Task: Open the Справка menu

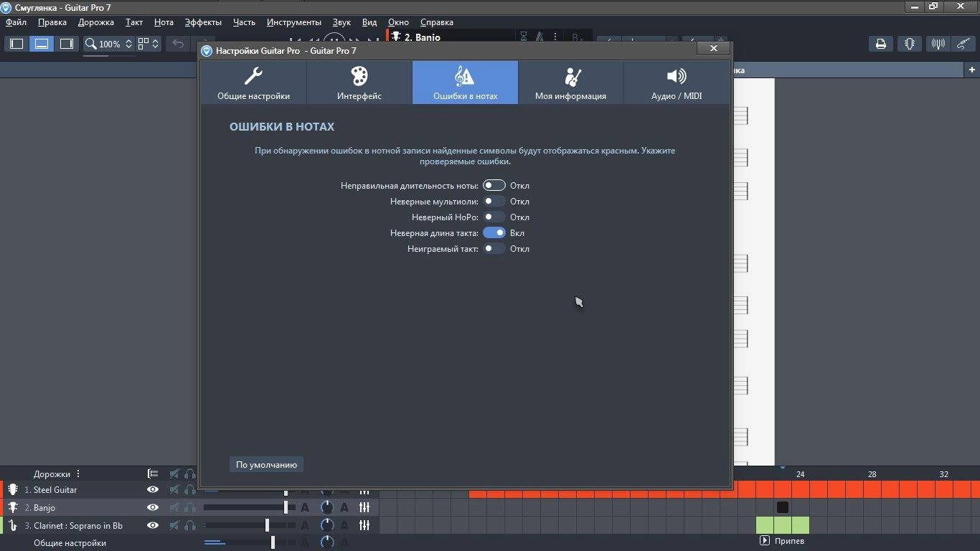Action: coord(437,22)
